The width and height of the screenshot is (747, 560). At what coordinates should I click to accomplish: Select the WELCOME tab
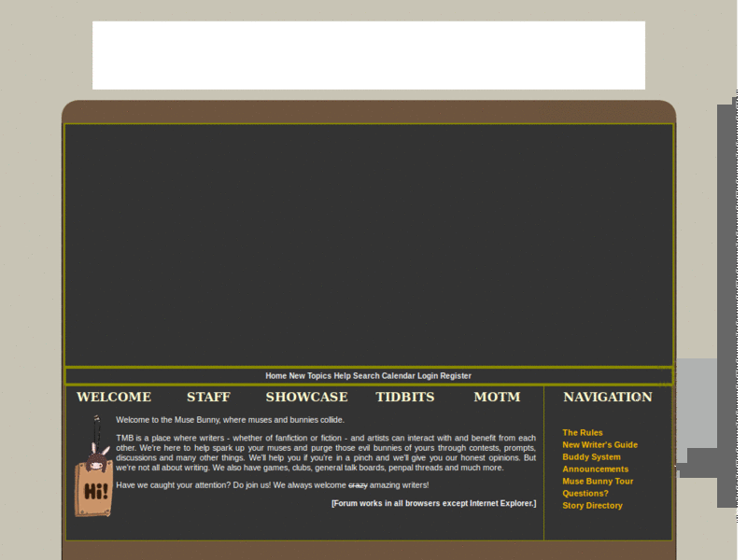tap(114, 397)
